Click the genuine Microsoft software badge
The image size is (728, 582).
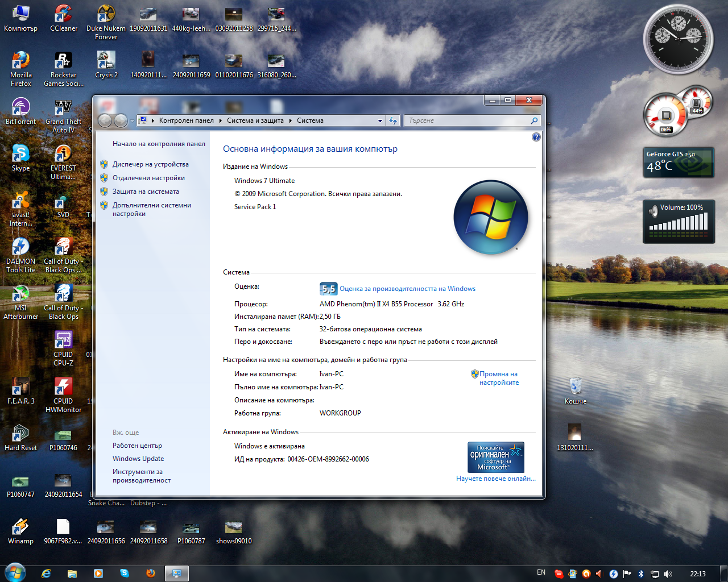click(x=496, y=457)
